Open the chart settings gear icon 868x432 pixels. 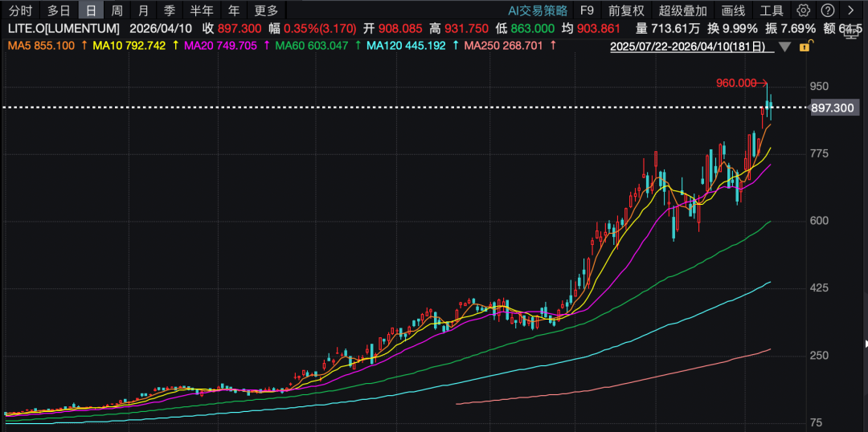tap(803, 10)
